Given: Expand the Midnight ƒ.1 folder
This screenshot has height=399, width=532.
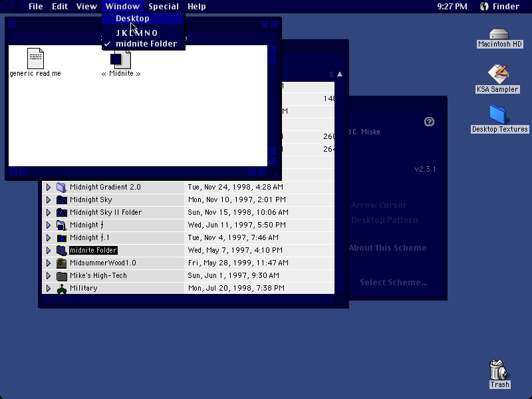Looking at the screenshot, I should 49,237.
